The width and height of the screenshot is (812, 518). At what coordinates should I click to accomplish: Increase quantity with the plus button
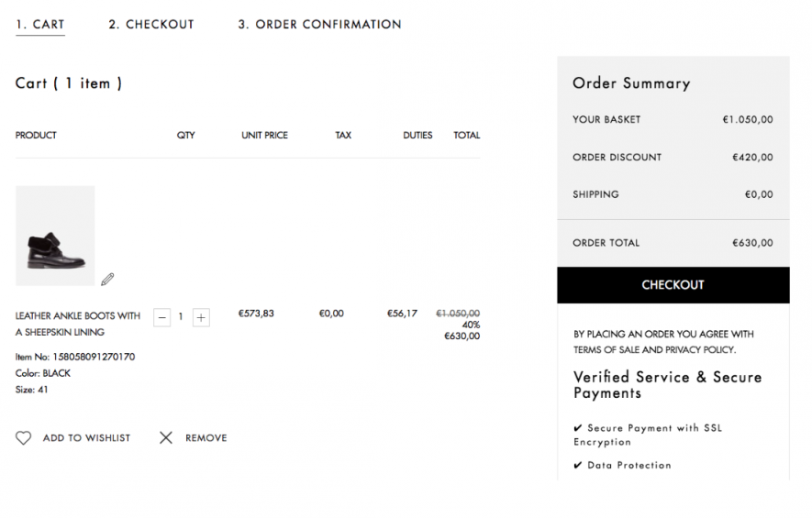coord(201,317)
